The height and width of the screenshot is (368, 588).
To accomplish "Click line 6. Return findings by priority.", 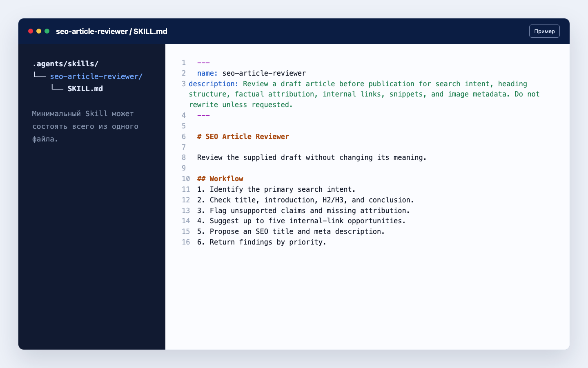I will click(262, 242).
